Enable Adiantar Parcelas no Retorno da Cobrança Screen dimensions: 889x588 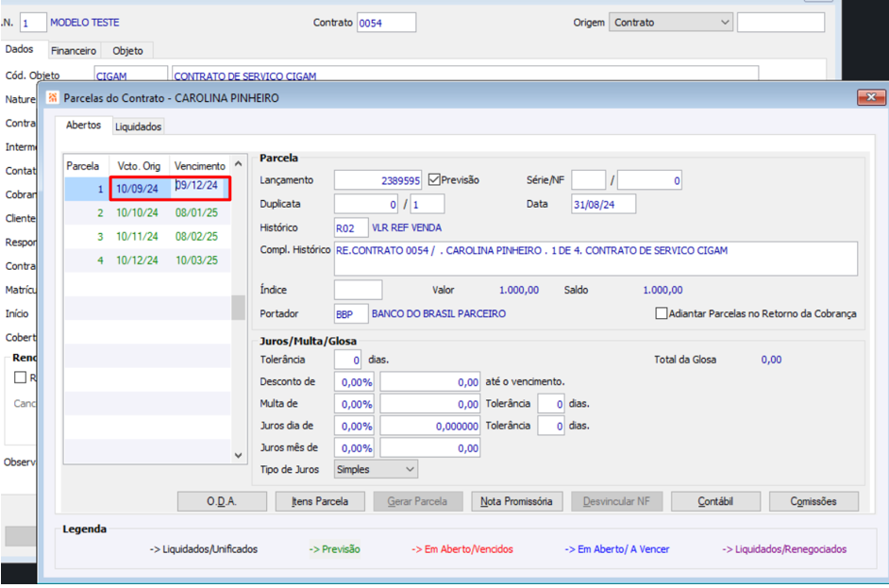[662, 313]
